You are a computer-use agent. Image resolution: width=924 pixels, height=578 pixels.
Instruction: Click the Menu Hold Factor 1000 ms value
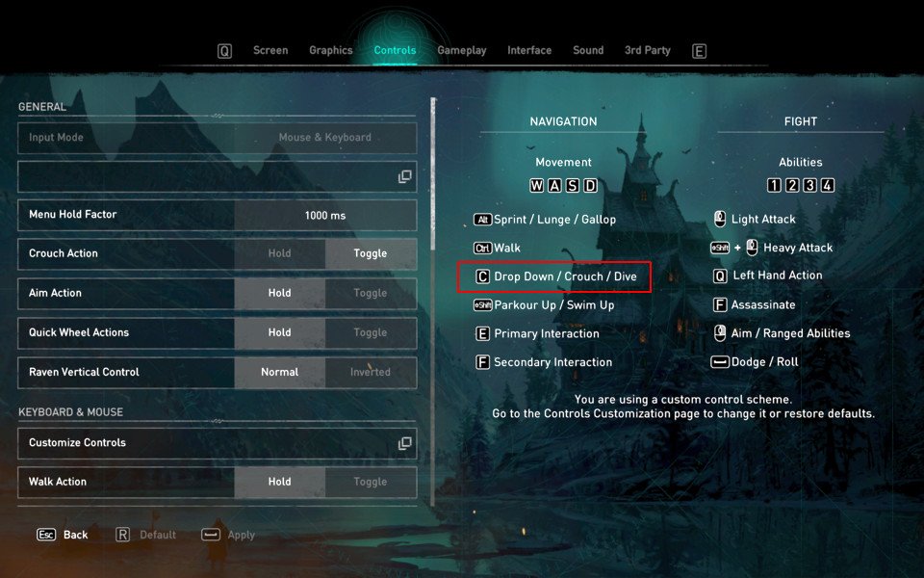325,215
